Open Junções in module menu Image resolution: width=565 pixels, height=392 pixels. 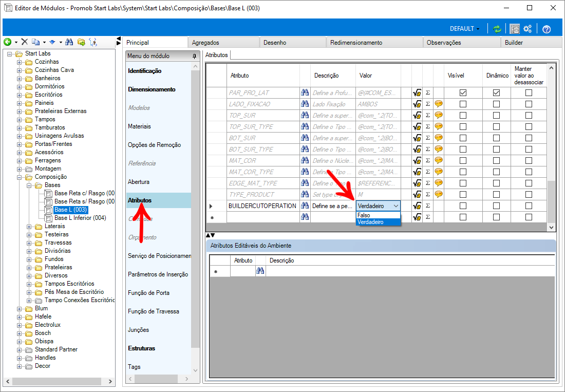(x=138, y=330)
